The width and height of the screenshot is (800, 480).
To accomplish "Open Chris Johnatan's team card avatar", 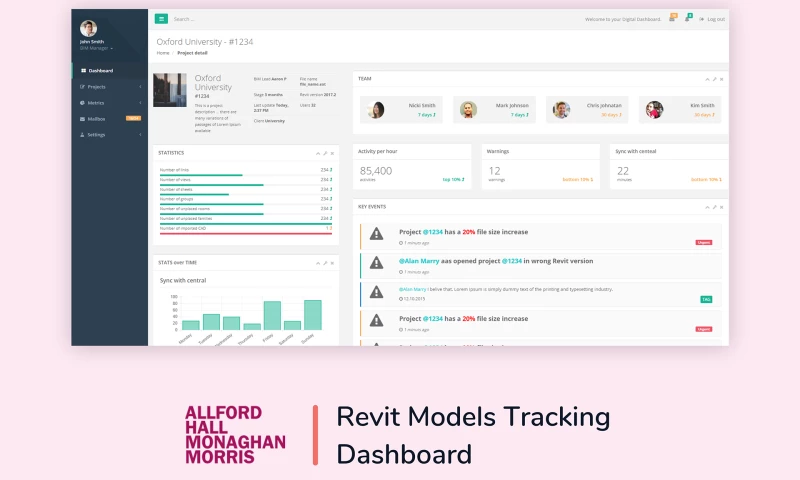I will 561,110.
